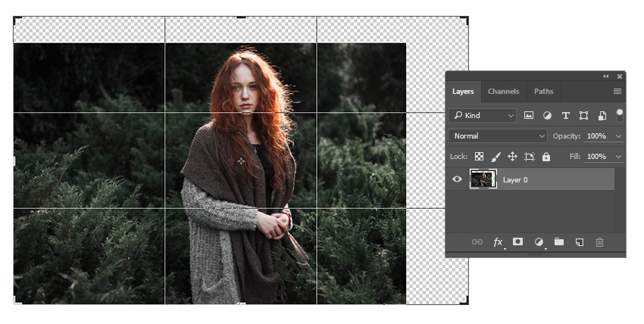Add a layer style with fx

coord(498,242)
